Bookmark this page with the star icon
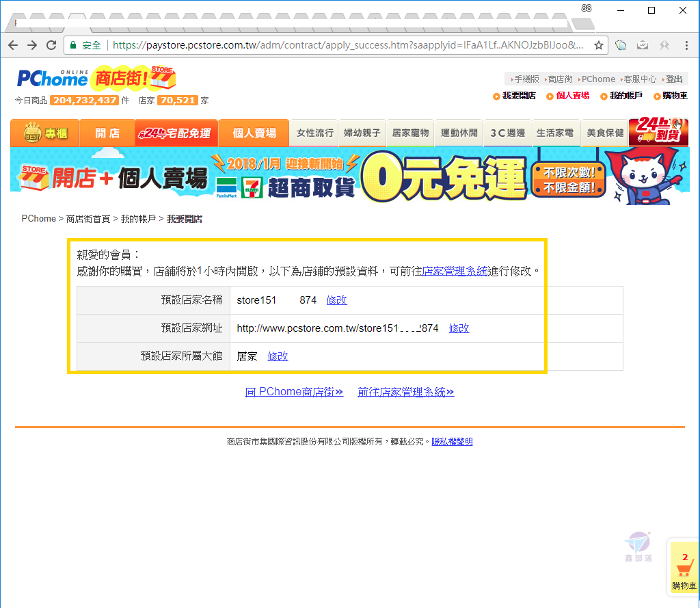The width and height of the screenshot is (700, 608). coord(599,45)
